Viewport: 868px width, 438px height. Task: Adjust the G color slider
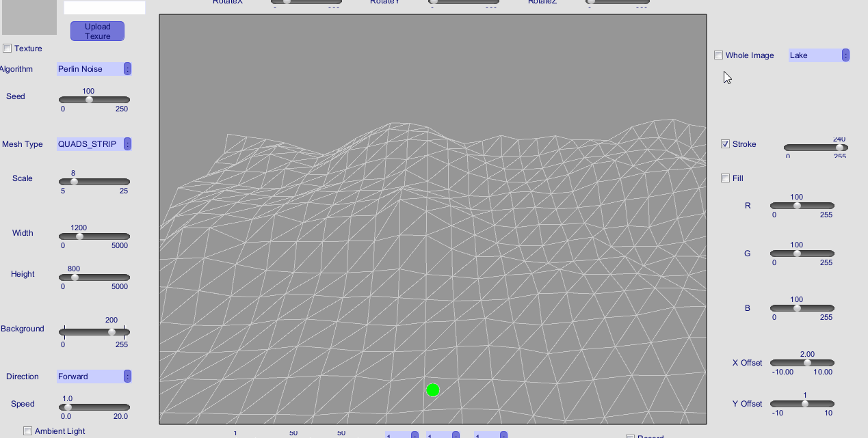click(x=802, y=254)
